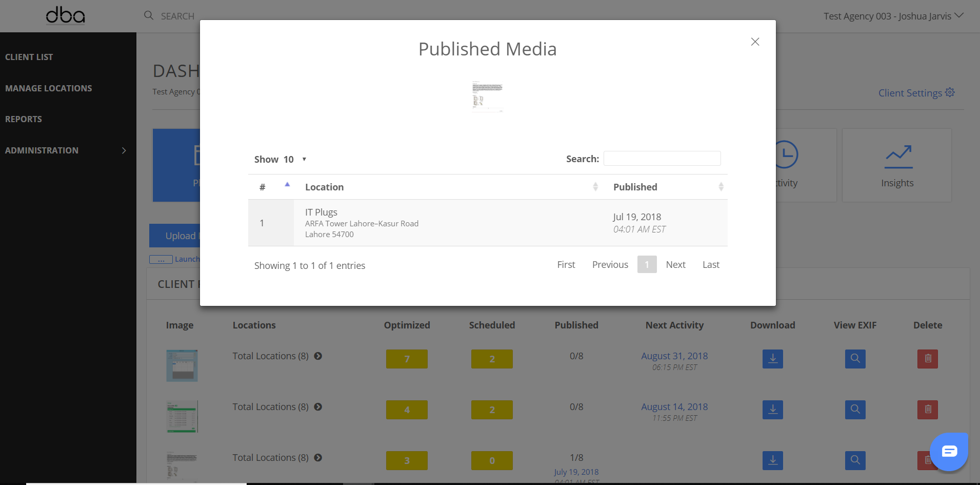This screenshot has width=980, height=485.
Task: Click View EXIF magnifier for August 14 image
Action: pos(855,410)
